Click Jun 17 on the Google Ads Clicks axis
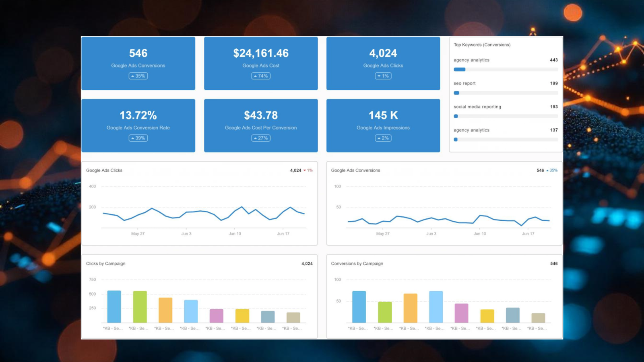The width and height of the screenshot is (644, 362). [x=283, y=234]
